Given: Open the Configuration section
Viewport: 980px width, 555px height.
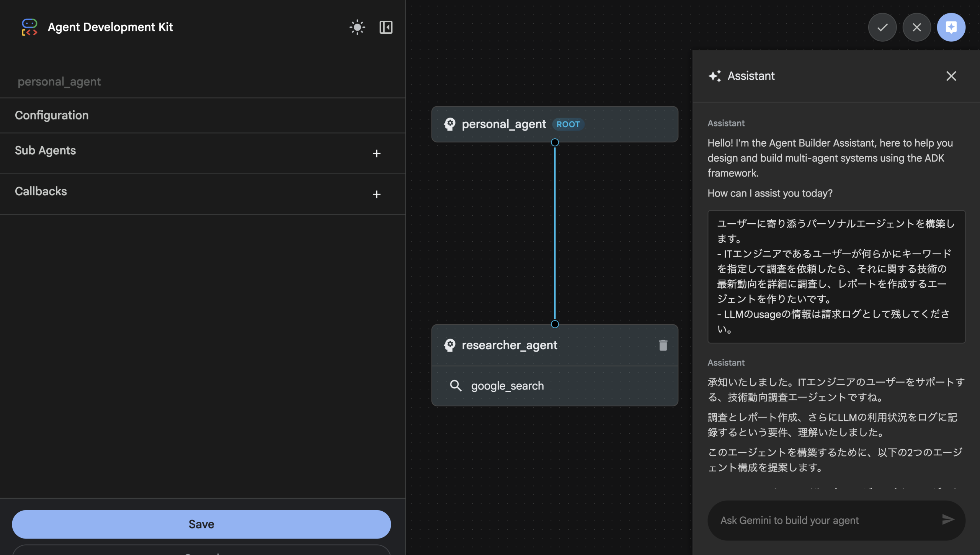Looking at the screenshot, I should click(x=52, y=115).
